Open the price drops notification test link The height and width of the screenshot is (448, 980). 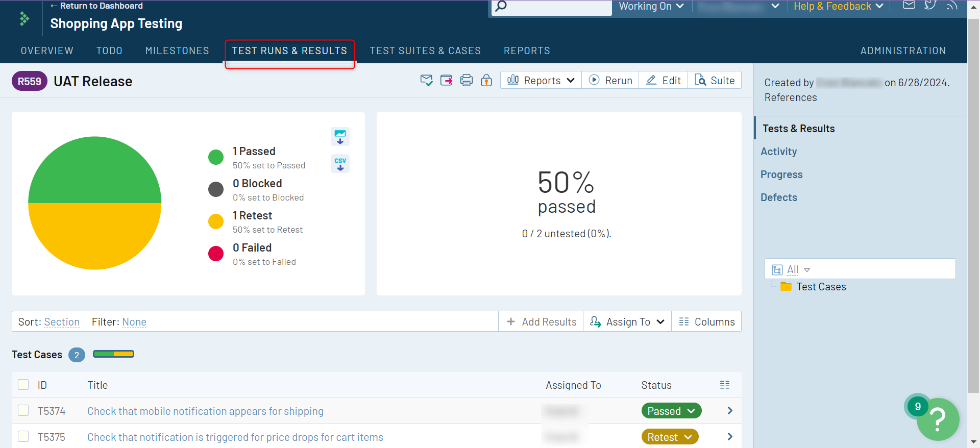pyautogui.click(x=235, y=437)
